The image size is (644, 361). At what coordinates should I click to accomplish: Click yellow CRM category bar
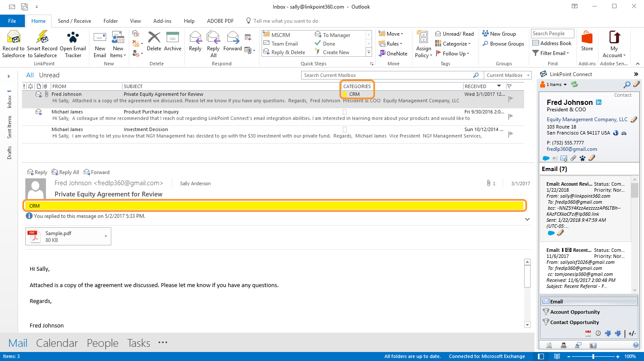275,206
